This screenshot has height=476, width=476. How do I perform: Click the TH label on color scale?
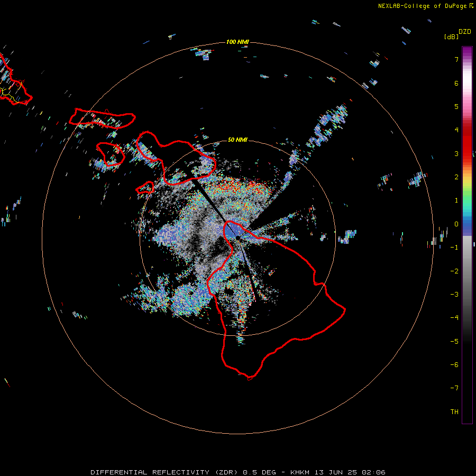(454, 412)
